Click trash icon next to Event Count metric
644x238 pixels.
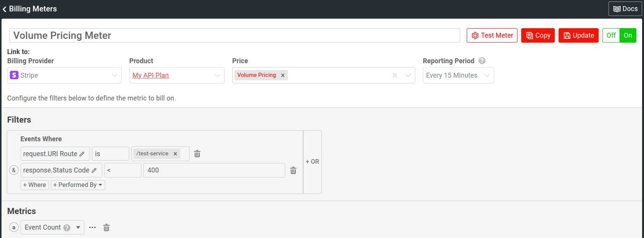click(106, 228)
